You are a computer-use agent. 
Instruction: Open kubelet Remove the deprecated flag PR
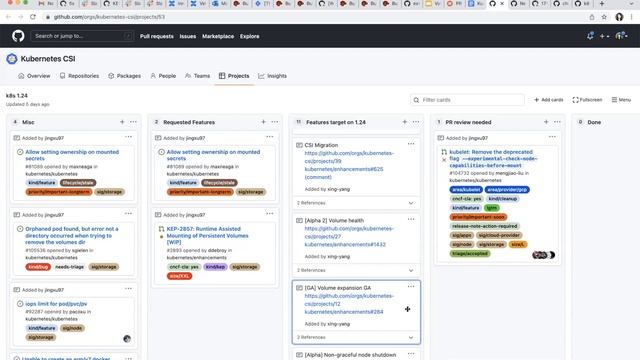[493, 159]
